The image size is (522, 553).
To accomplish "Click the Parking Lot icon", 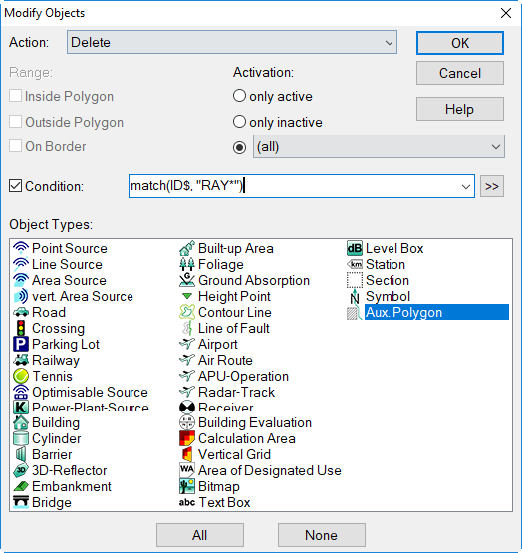I will pyautogui.click(x=21, y=344).
